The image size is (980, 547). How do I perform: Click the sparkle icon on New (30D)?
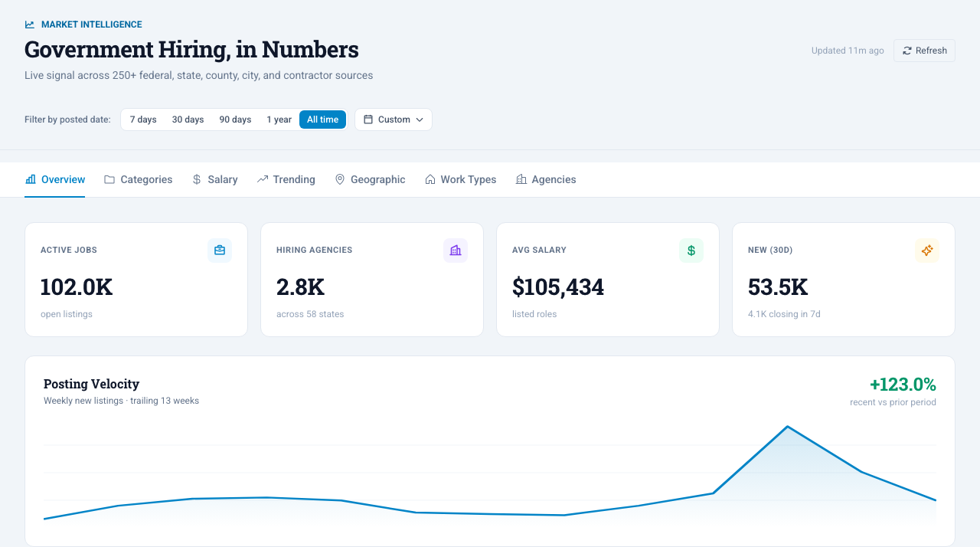tap(927, 251)
